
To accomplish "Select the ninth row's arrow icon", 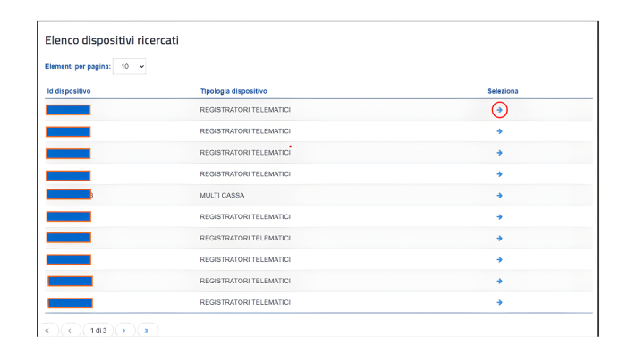I will tap(499, 282).
